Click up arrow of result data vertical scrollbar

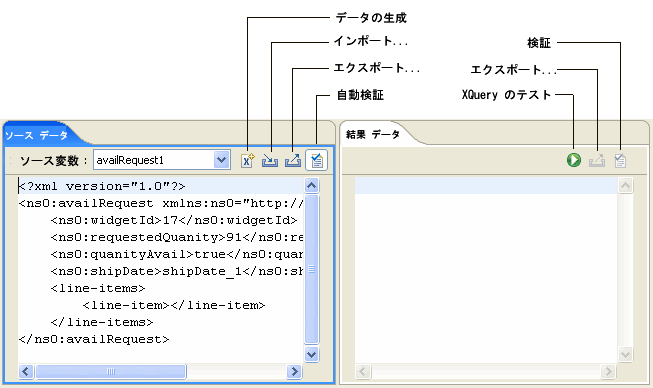[x=625, y=185]
